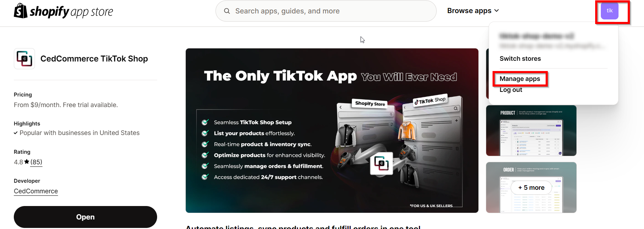Choose Switch stores in the menu
This screenshot has width=644, height=229.
[520, 59]
